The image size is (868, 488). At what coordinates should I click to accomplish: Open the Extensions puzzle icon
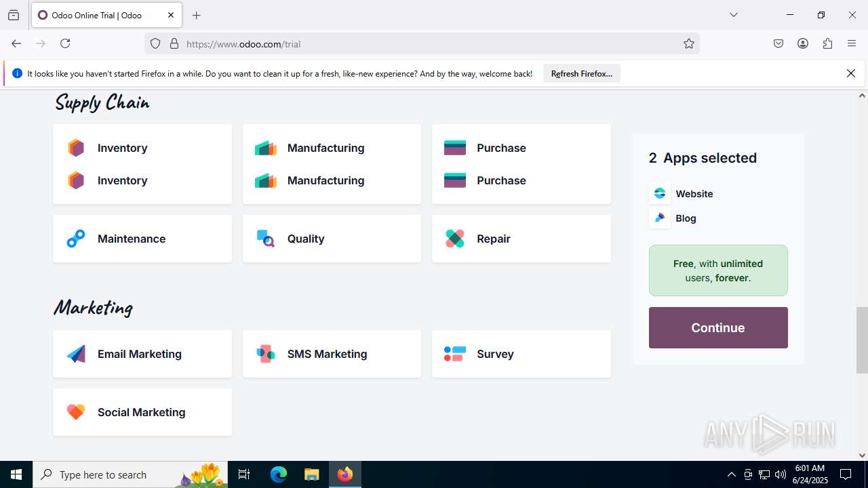[827, 43]
